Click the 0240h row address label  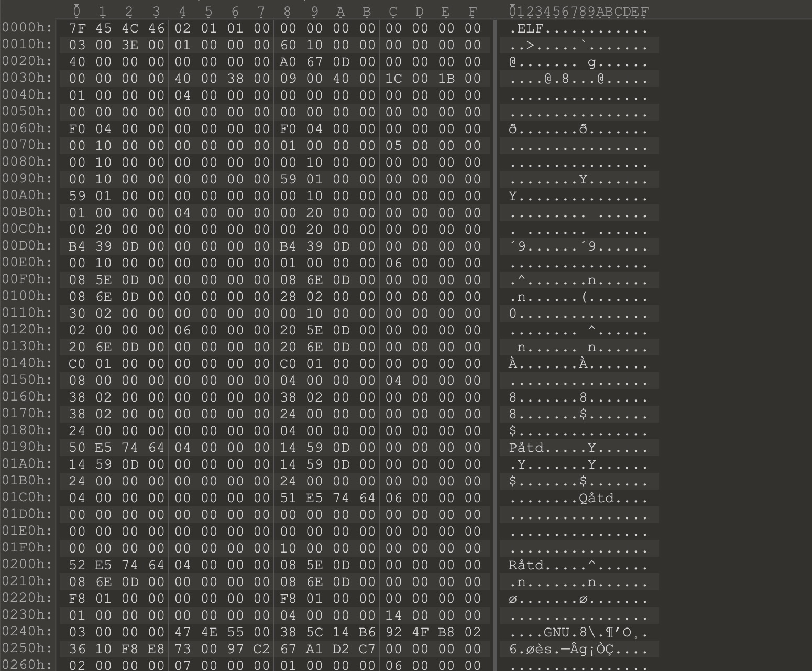[27, 632]
